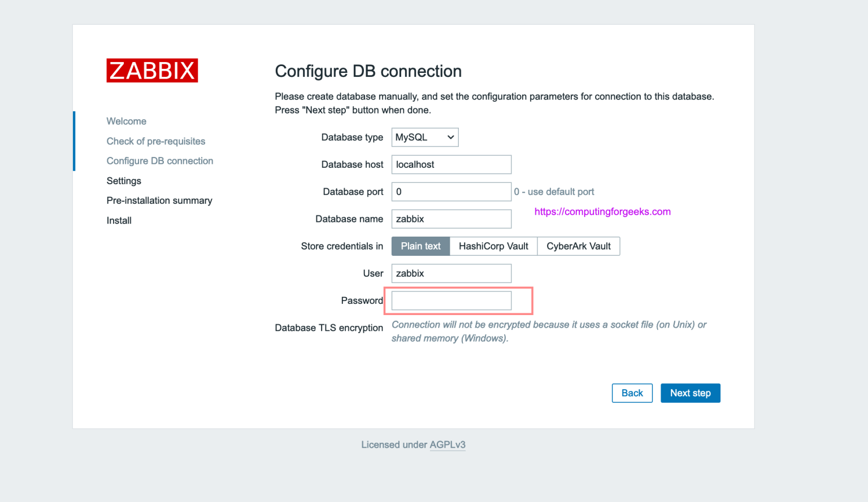Click the Zabbix logo
This screenshot has width=868, height=502.
click(x=151, y=70)
